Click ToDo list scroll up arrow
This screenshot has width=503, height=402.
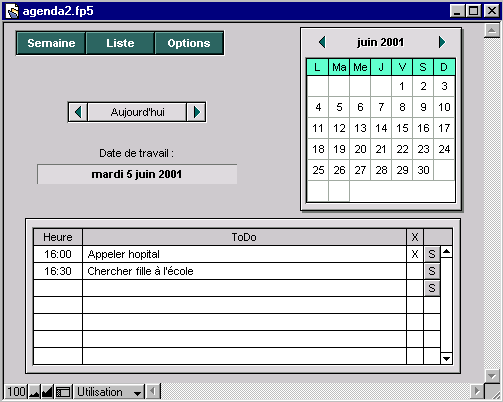(446, 252)
